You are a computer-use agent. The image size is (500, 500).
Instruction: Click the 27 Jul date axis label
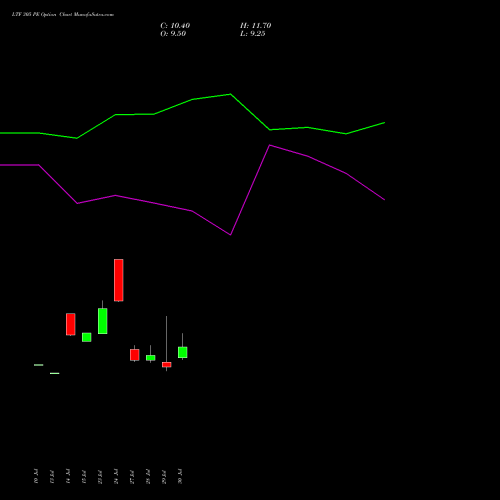point(132,476)
